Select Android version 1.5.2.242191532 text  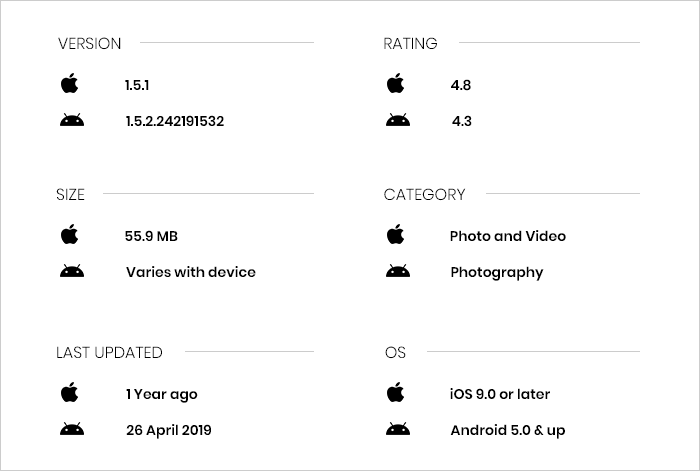175,121
